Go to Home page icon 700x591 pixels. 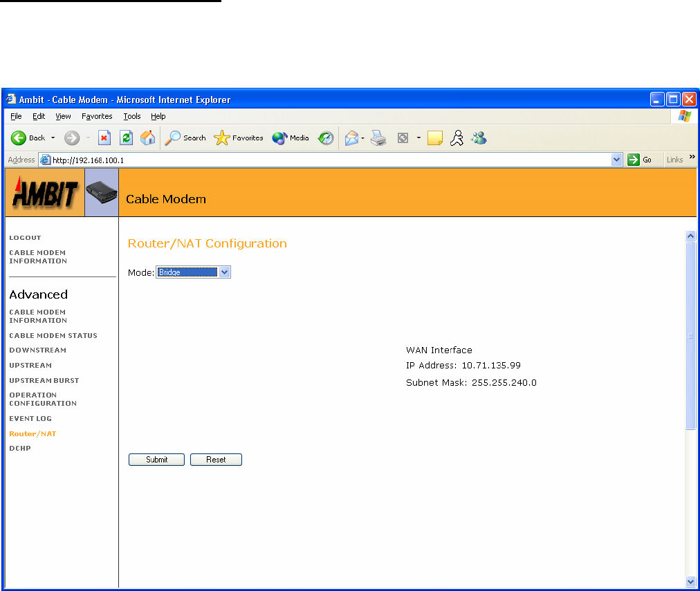(148, 138)
